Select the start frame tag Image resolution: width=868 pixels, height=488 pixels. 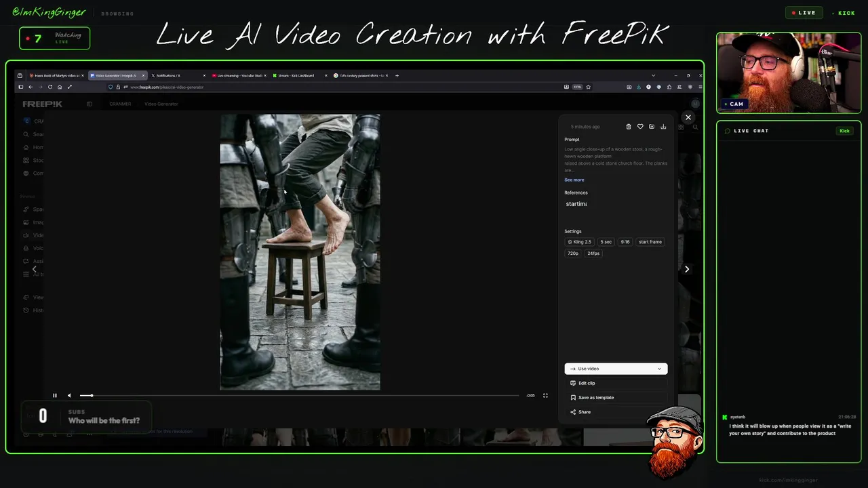(x=650, y=242)
